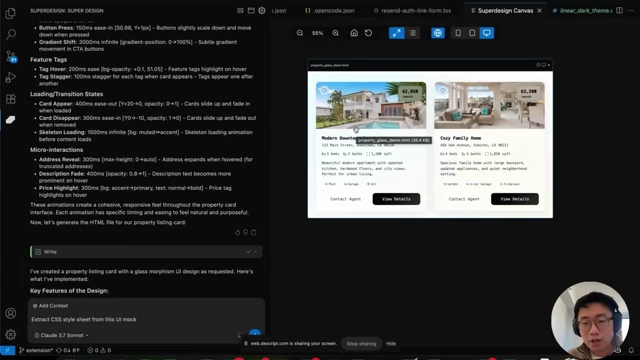The width and height of the screenshot is (640, 360).
Task: Close the Superdesign Canvas tab
Action: click(540, 11)
